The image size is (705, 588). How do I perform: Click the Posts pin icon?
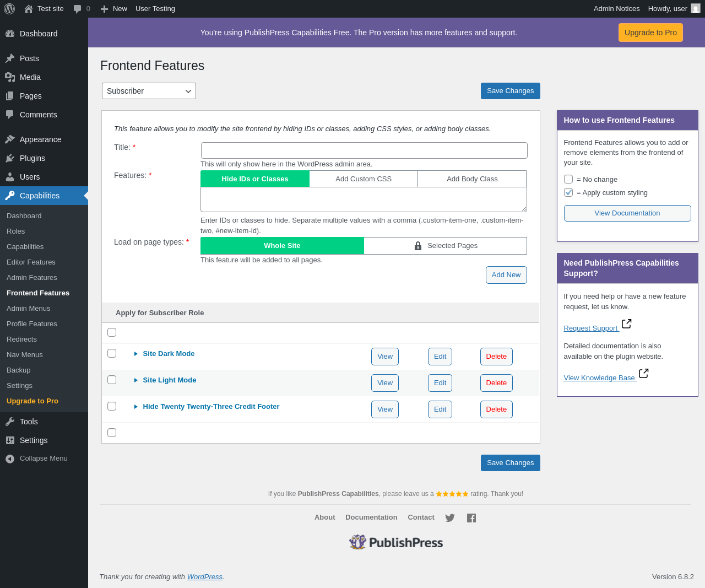point(10,58)
